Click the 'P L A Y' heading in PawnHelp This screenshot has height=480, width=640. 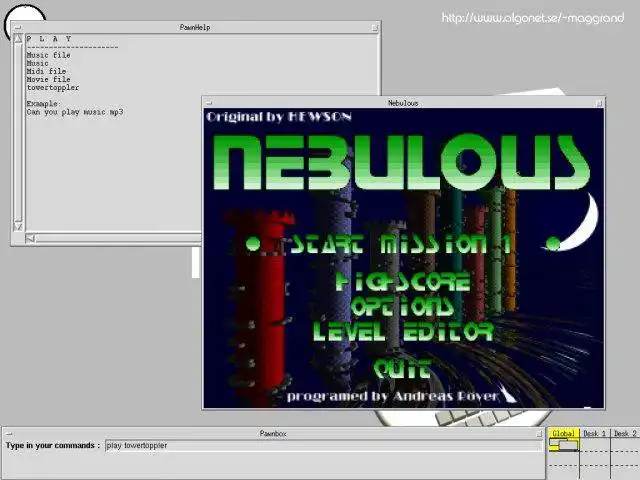pyautogui.click(x=49, y=39)
